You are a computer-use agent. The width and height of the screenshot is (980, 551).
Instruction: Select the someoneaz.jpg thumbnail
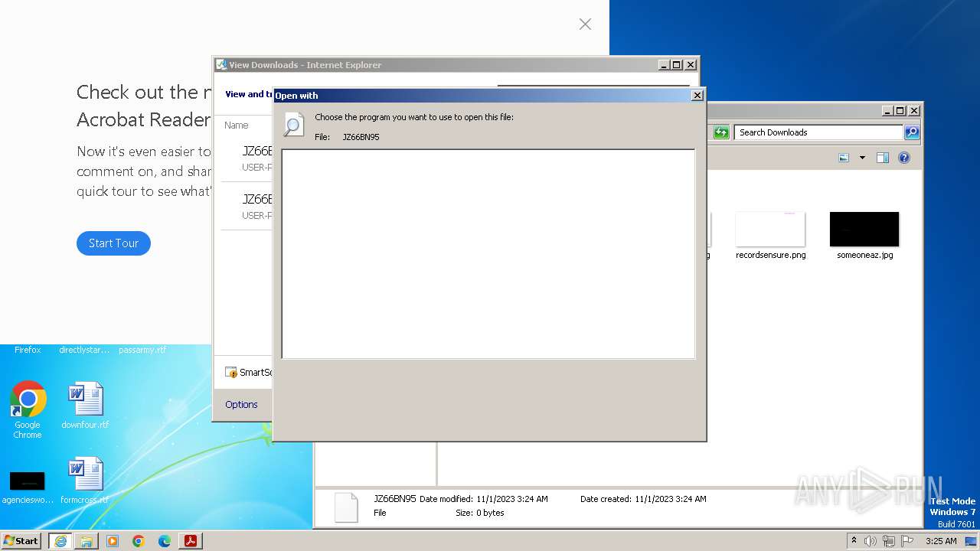coord(864,229)
